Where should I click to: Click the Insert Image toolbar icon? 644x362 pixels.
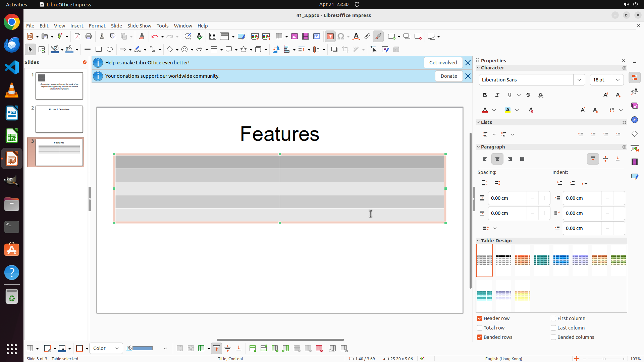(294, 37)
